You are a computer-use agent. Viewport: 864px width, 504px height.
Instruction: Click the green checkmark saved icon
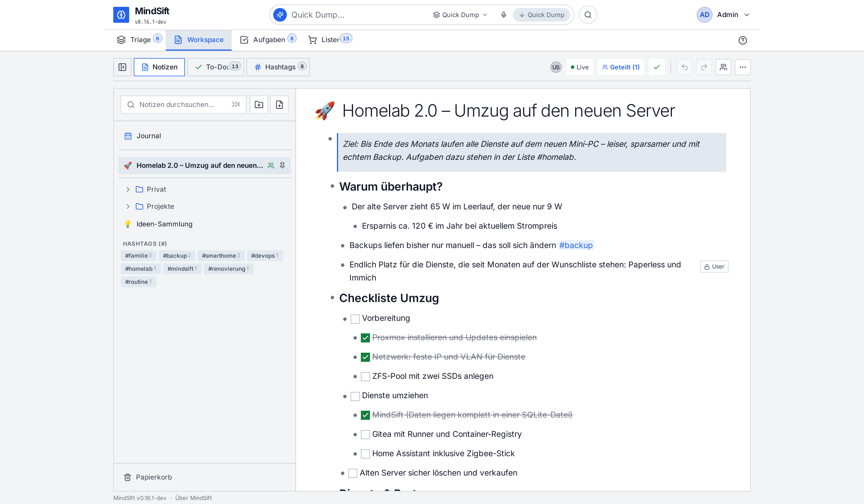point(657,67)
